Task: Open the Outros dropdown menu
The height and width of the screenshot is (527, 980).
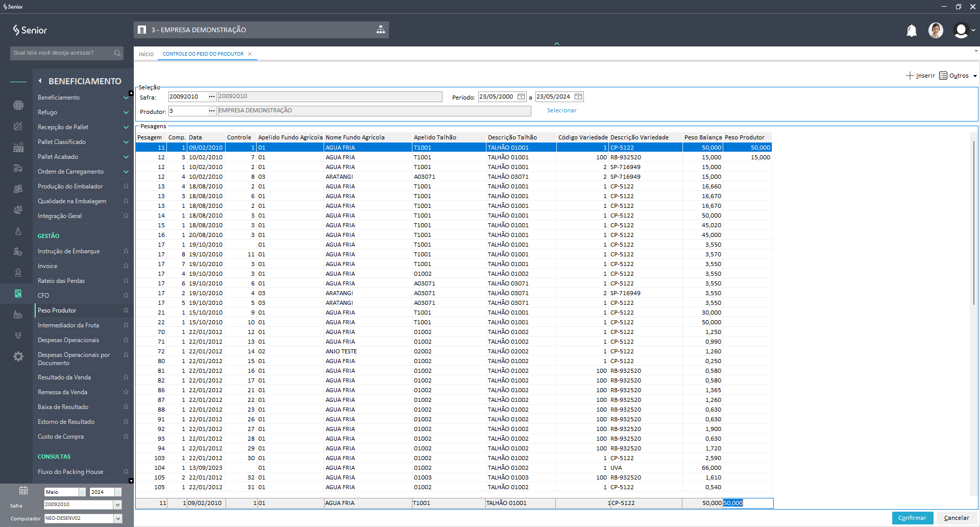Action: 958,76
